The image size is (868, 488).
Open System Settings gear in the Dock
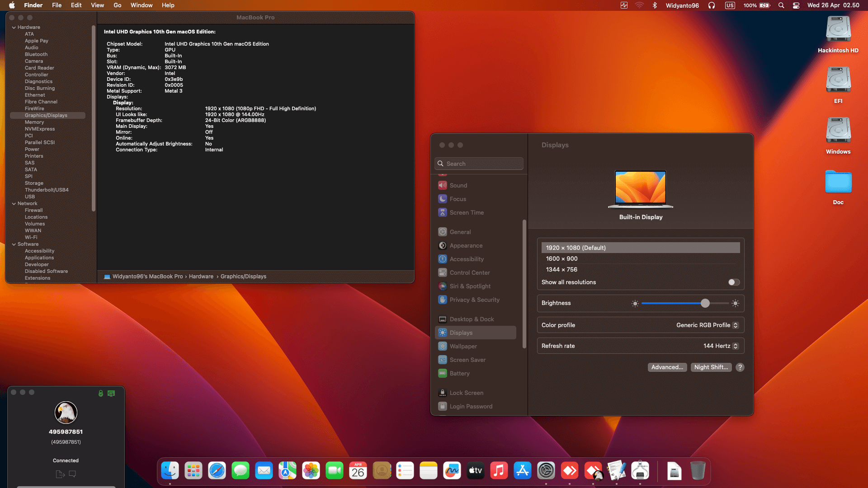coord(546,471)
